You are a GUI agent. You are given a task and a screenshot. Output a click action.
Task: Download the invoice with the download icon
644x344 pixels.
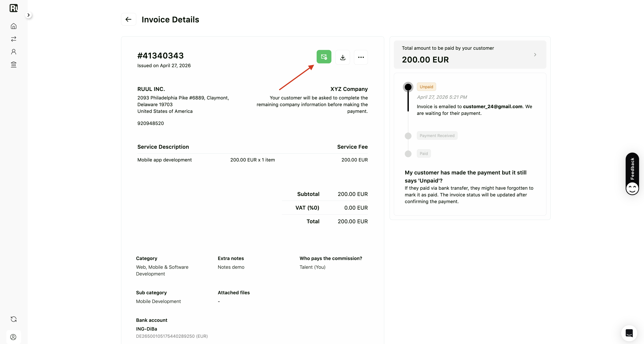tap(343, 57)
